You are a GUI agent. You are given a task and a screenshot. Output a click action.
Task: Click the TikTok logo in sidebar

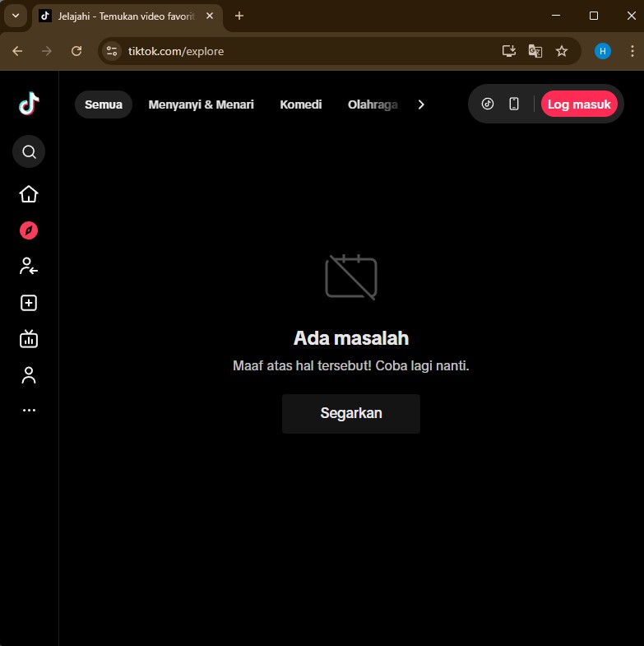coord(29,105)
